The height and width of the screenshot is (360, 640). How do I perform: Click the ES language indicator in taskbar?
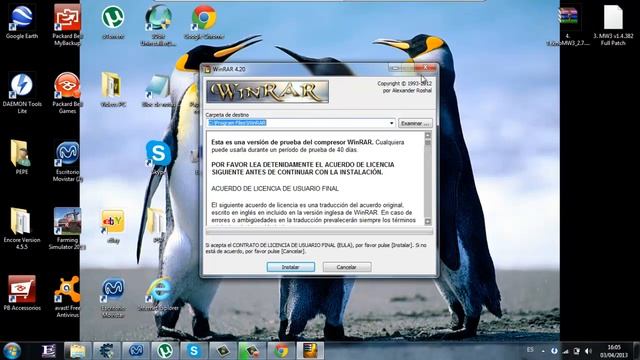point(530,350)
